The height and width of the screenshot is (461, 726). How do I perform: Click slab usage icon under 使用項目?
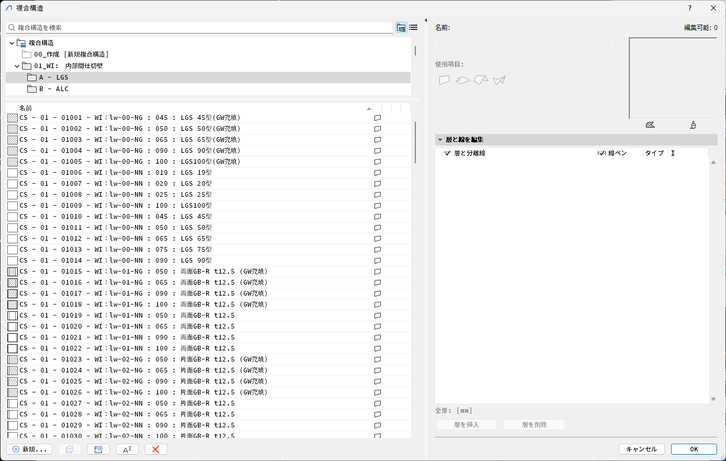click(x=463, y=80)
